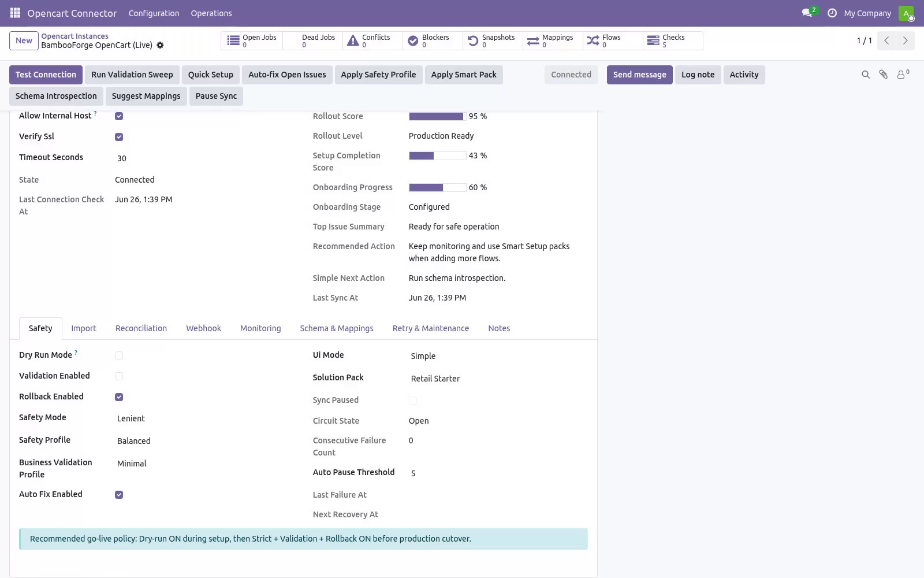
Task: Click the Log note button
Action: 698,75
